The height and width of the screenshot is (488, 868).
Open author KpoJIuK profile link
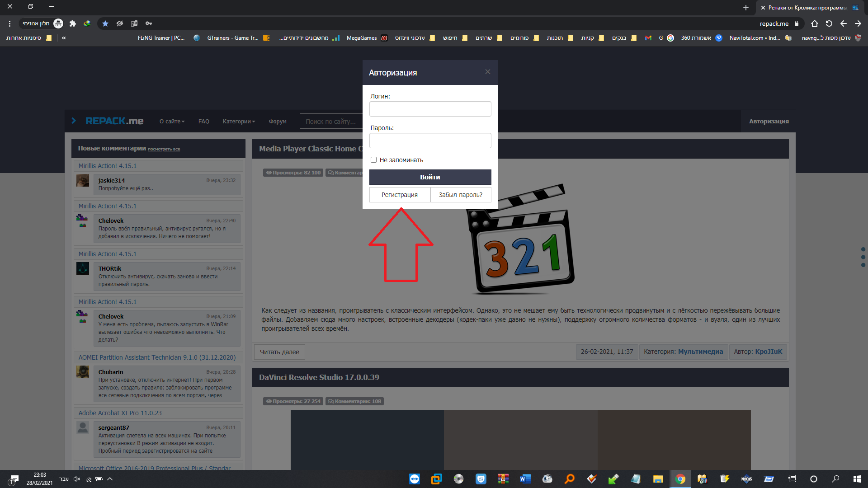768,352
